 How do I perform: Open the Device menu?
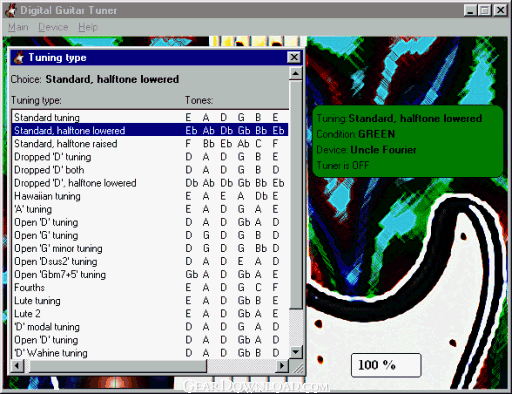[53, 27]
